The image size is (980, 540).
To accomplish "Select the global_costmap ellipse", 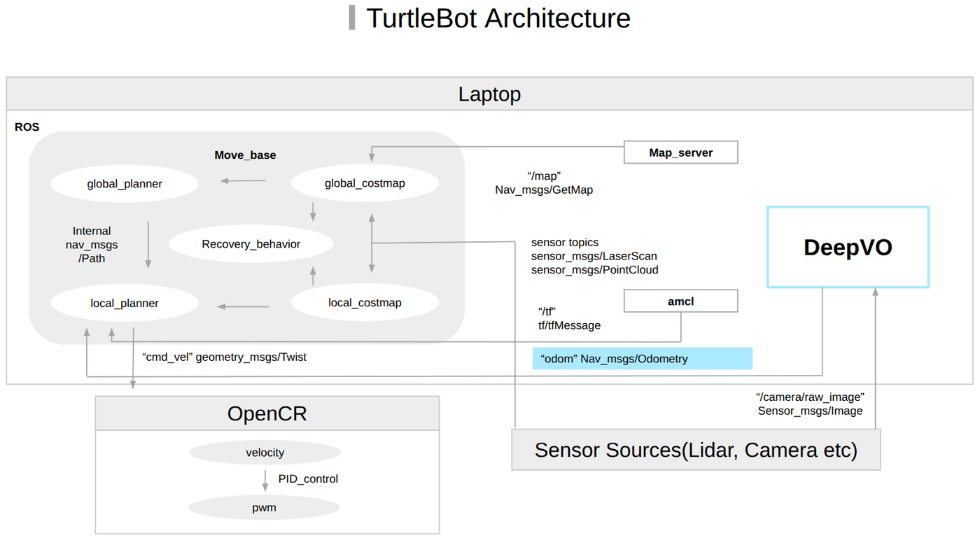I will [x=365, y=183].
